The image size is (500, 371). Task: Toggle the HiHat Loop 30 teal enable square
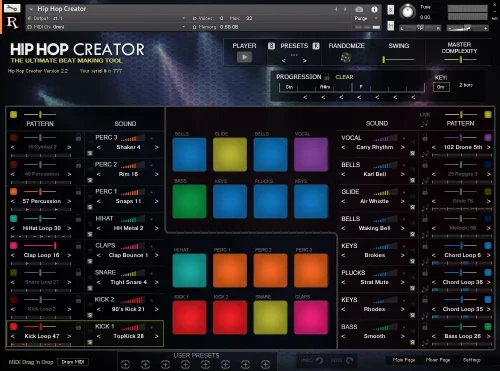pyautogui.click(x=13, y=218)
